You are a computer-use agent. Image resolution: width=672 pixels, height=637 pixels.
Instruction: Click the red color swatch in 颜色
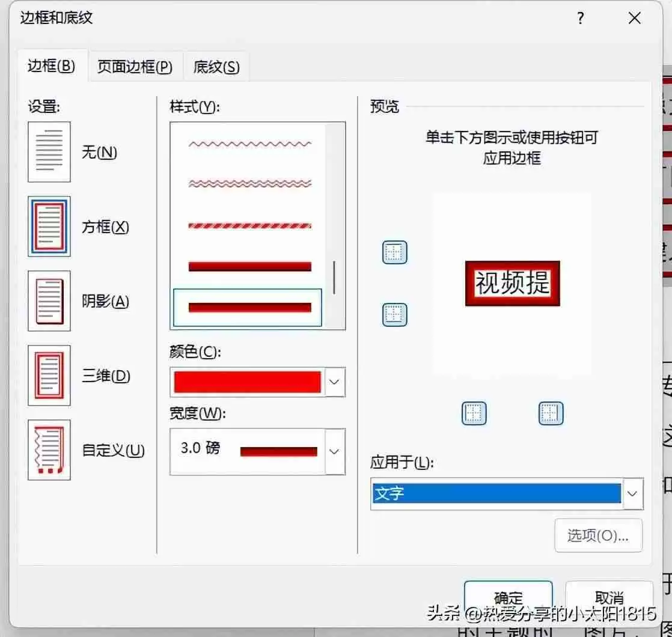pyautogui.click(x=246, y=382)
